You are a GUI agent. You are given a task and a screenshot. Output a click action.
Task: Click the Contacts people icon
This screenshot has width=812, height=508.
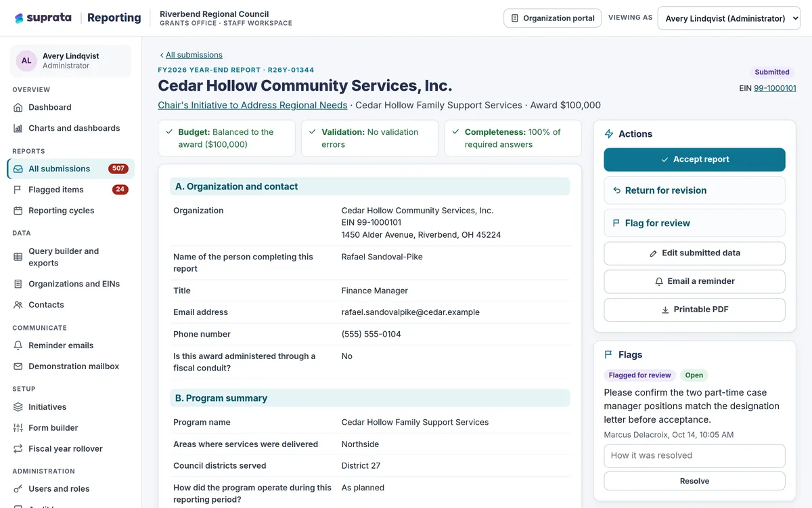coord(18,305)
